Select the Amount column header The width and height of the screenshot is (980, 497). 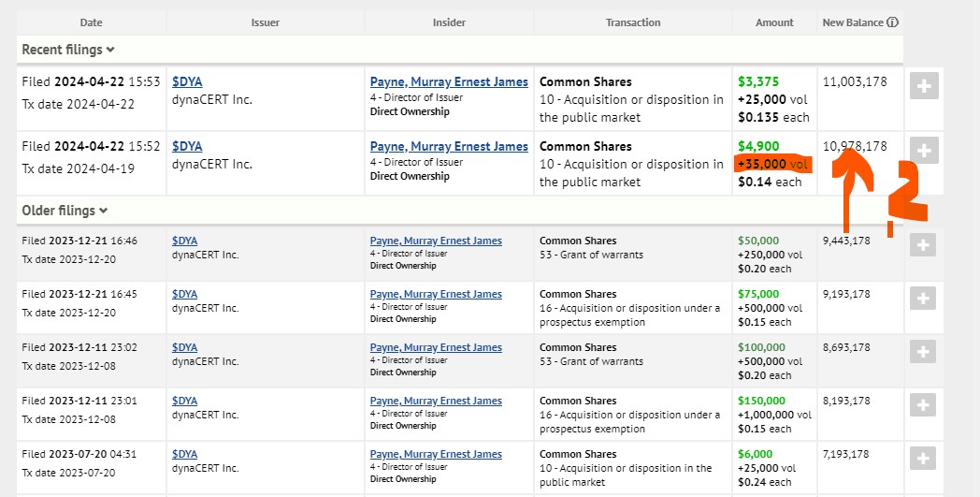(x=774, y=22)
